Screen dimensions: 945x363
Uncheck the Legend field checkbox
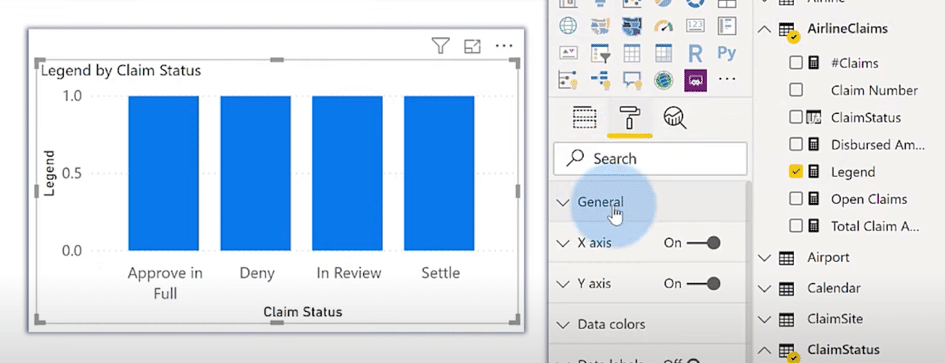(x=796, y=172)
